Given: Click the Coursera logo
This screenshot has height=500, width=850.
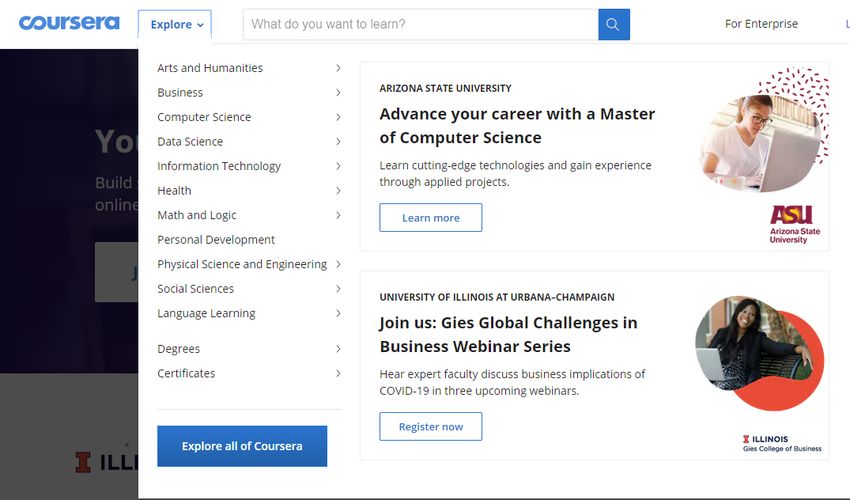Looking at the screenshot, I should (69, 23).
